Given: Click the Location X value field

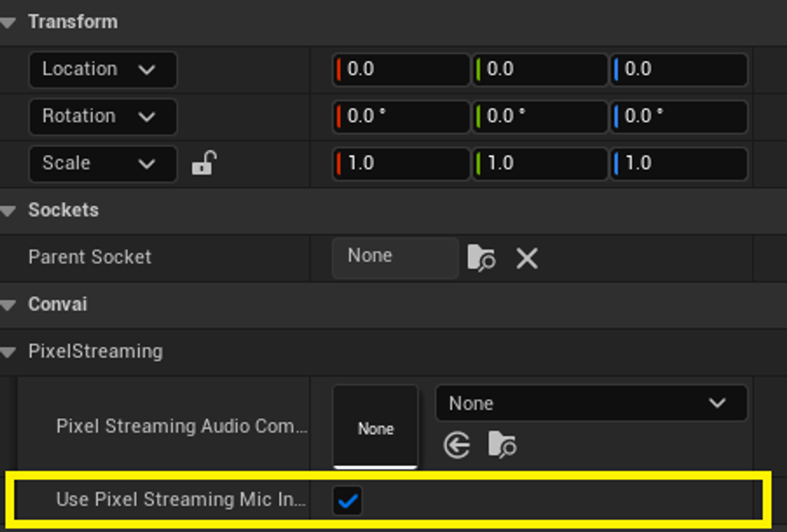Looking at the screenshot, I should (x=401, y=70).
